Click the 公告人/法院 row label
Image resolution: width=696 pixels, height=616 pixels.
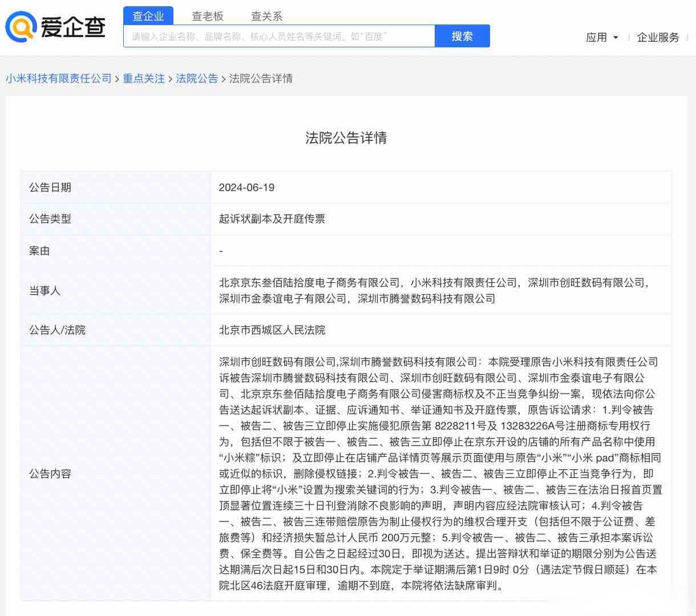[x=57, y=330]
